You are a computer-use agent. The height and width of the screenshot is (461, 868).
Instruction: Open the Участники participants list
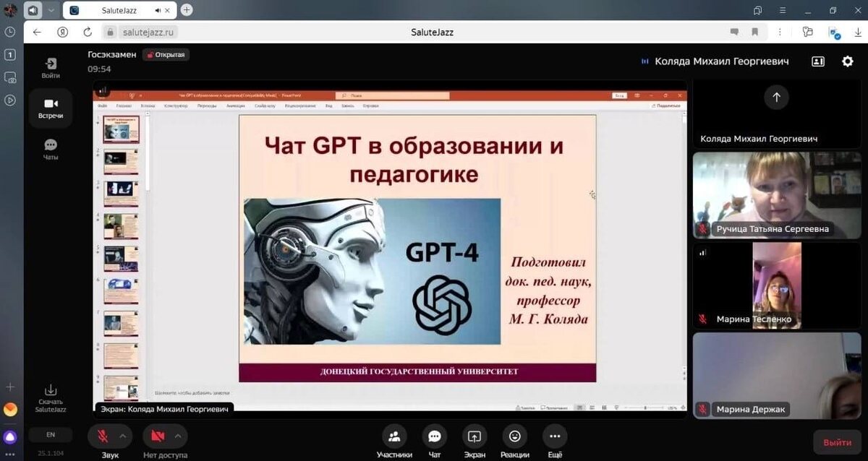point(394,441)
